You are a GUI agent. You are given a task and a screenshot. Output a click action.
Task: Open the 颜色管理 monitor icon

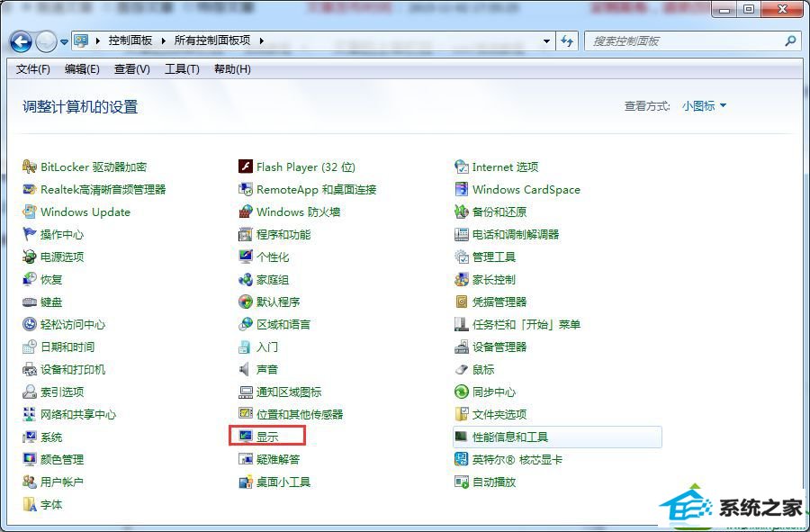30,459
